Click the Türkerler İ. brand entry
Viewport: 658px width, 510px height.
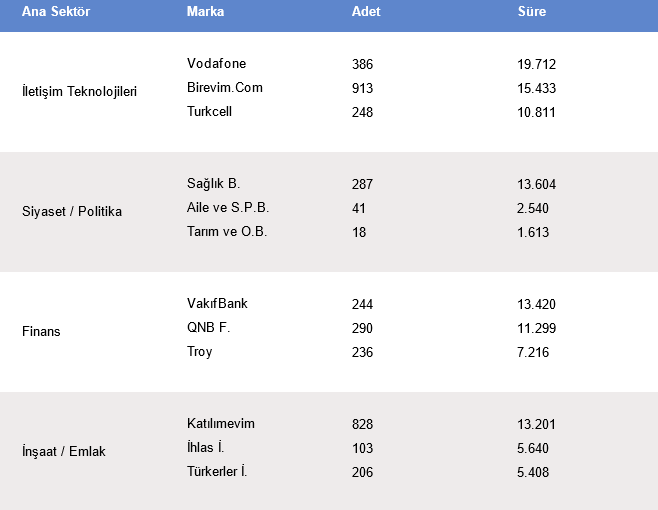(x=216, y=472)
